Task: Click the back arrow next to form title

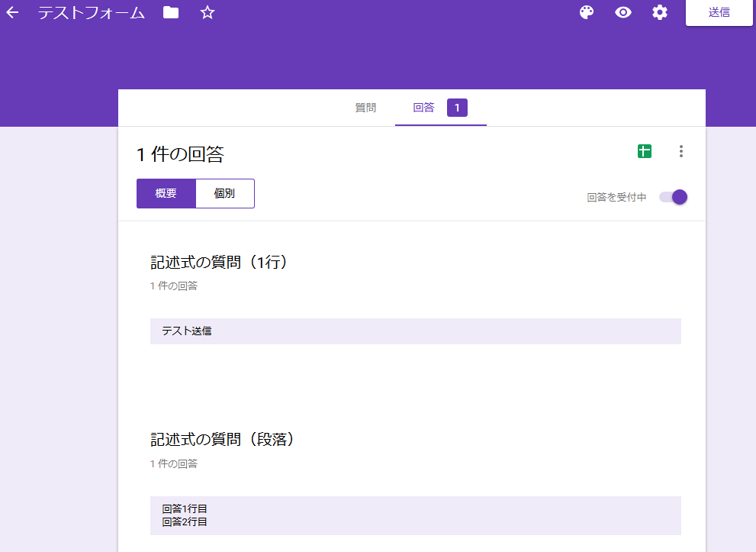Action: tap(11, 13)
